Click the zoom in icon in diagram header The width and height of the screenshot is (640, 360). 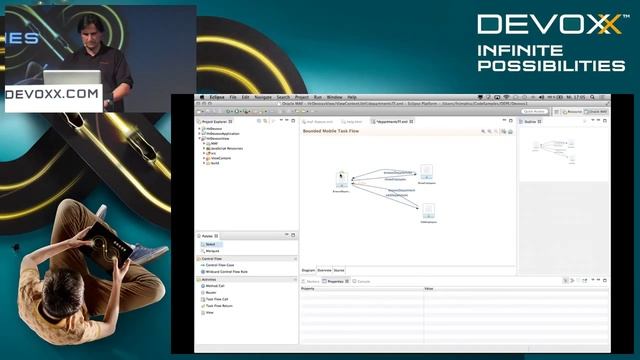(483, 131)
